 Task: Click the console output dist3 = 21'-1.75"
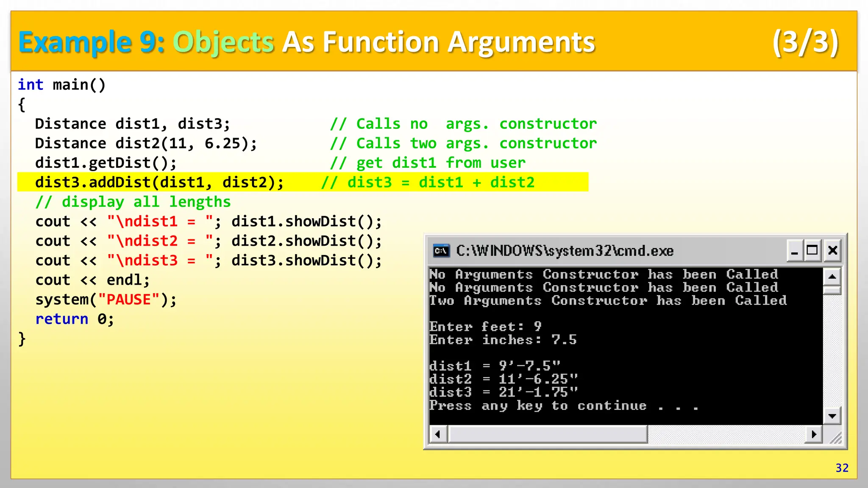coord(504,392)
